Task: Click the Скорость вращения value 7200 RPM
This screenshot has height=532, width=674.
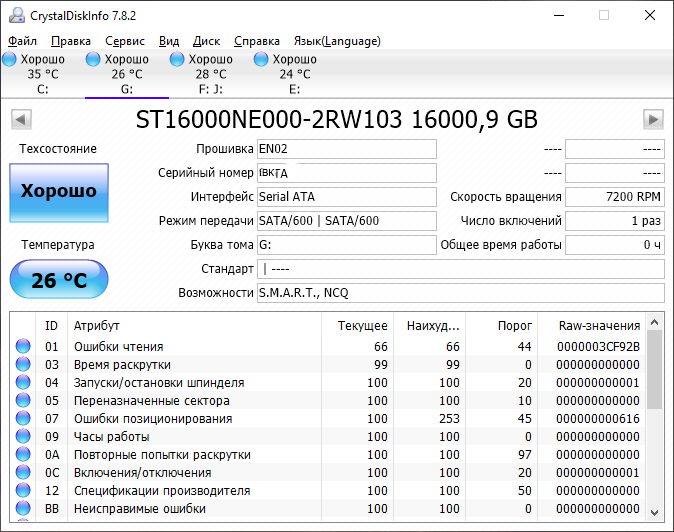Action: click(615, 197)
